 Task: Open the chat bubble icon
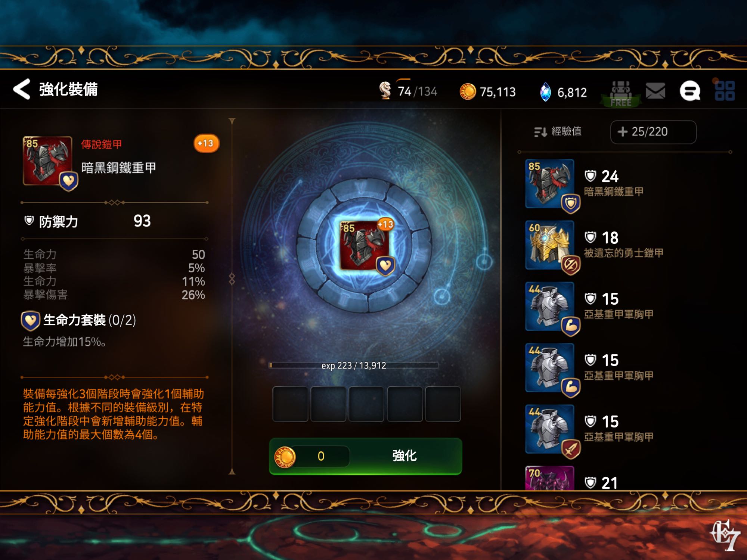(689, 91)
